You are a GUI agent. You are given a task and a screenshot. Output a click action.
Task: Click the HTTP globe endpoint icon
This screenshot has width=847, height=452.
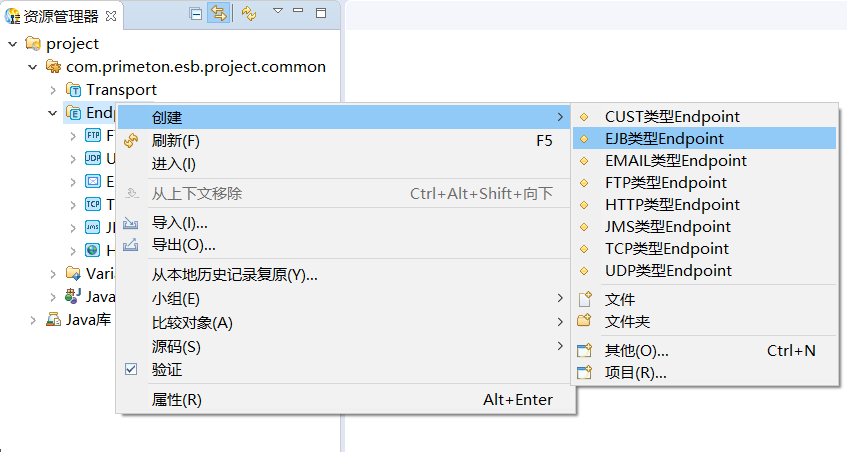click(x=93, y=250)
